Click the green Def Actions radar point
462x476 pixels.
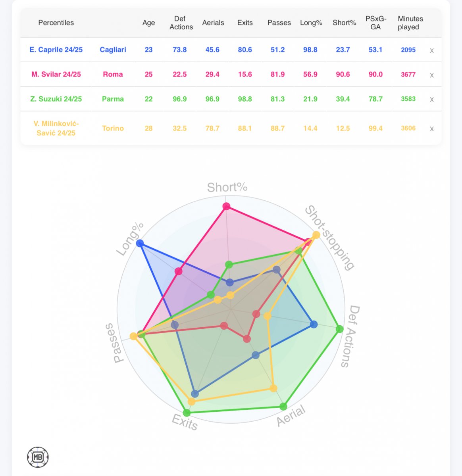[x=339, y=329]
